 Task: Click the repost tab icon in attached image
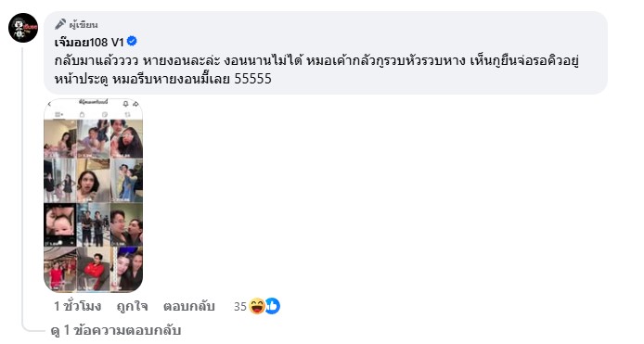[128, 115]
